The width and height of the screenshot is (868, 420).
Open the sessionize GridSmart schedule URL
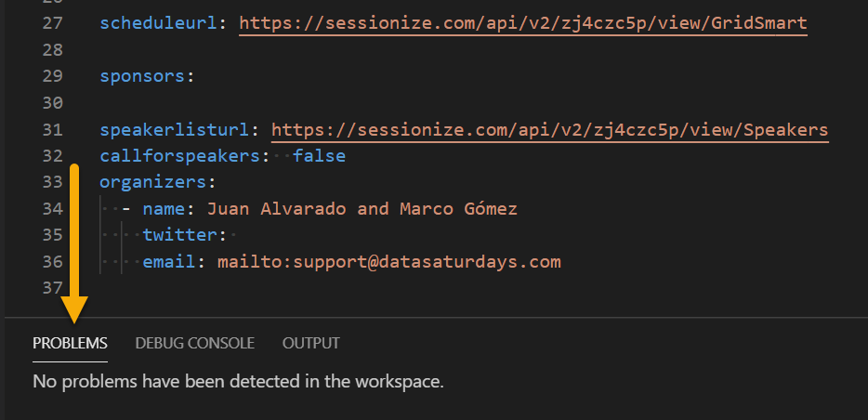(x=523, y=23)
